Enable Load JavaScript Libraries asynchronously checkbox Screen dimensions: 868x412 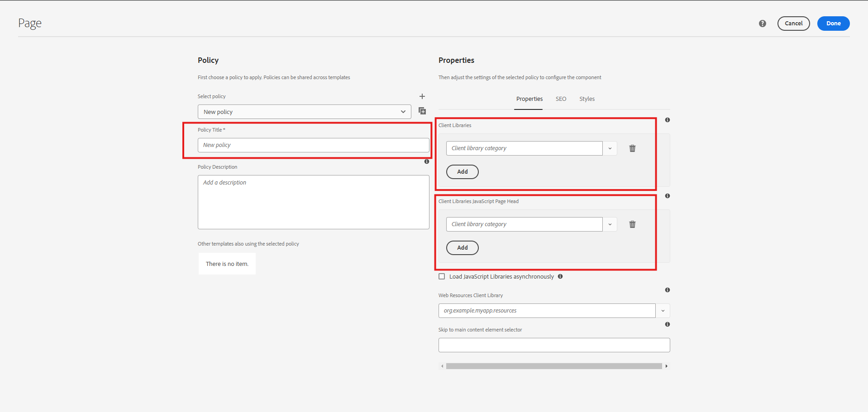tap(442, 276)
